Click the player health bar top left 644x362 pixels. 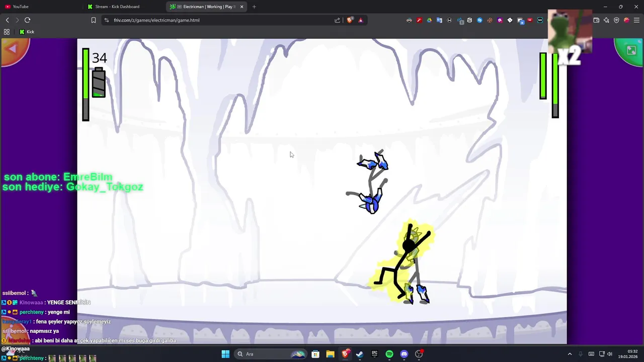[x=86, y=84]
